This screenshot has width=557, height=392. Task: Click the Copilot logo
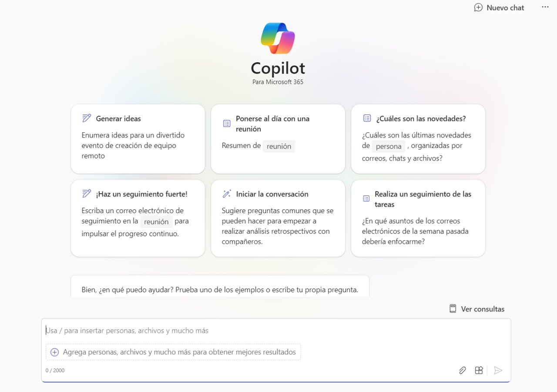pyautogui.click(x=278, y=37)
